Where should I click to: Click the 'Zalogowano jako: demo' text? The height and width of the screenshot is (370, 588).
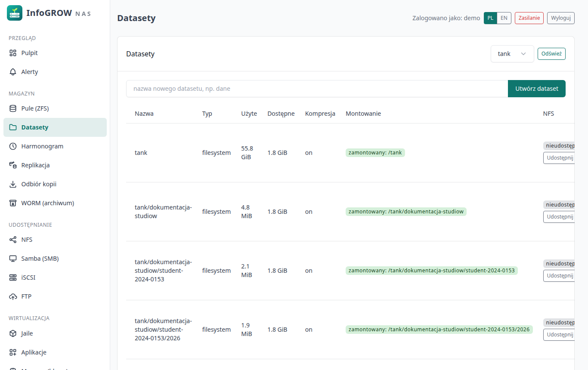click(446, 18)
